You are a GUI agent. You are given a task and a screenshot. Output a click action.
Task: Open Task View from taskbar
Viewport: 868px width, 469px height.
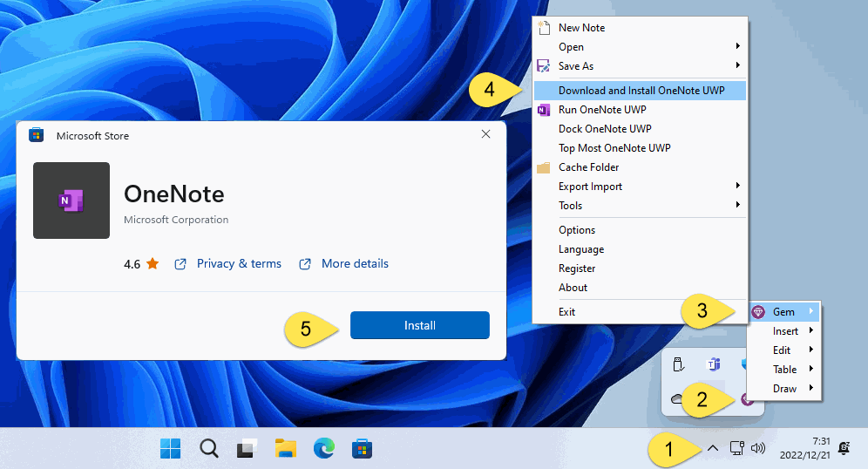coord(247,448)
